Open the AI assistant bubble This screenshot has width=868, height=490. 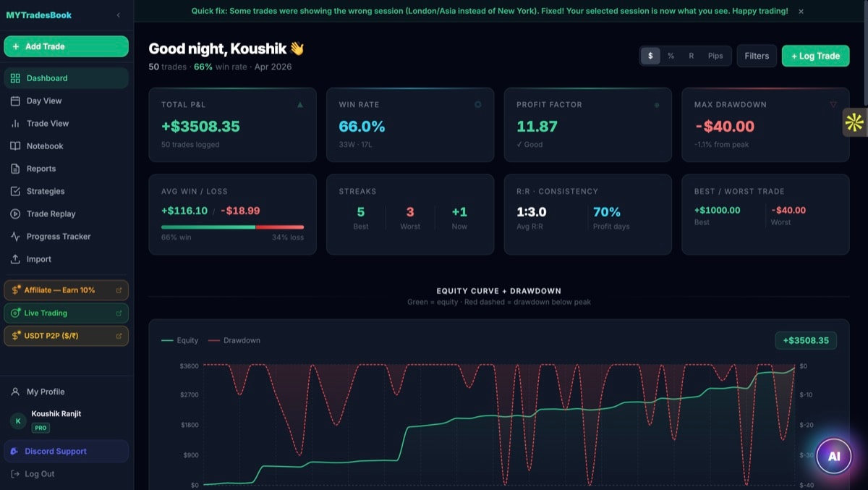(834, 456)
